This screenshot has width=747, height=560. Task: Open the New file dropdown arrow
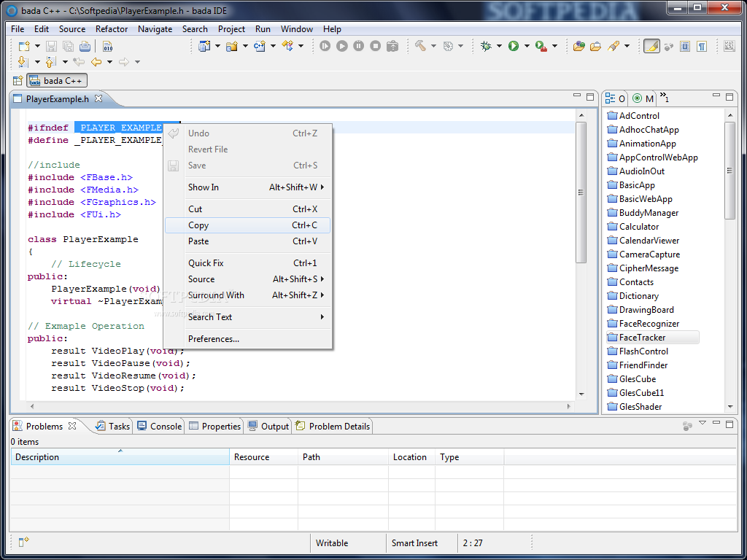click(37, 46)
